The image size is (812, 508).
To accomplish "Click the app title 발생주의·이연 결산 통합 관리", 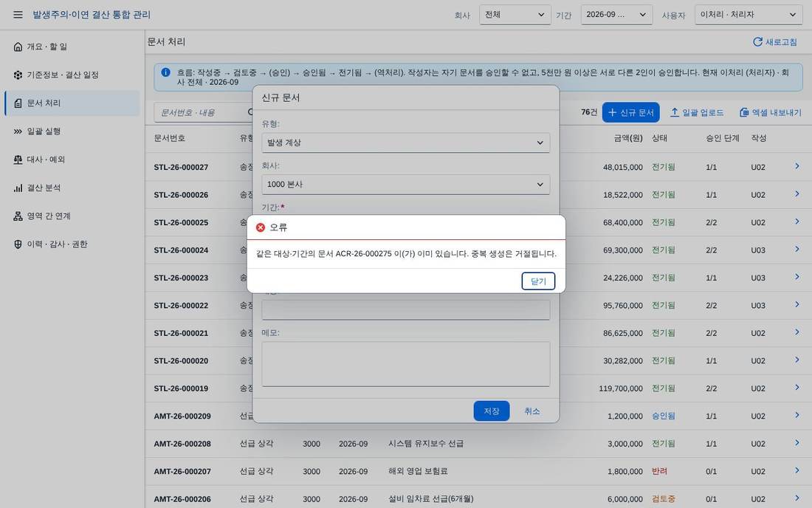I will click(92, 15).
